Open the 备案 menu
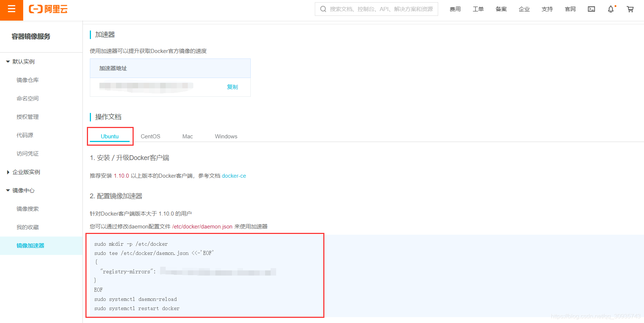This screenshot has width=644, height=323. point(501,9)
